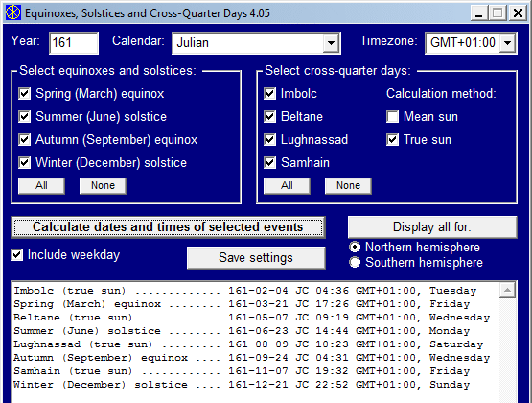Click the Summer (June) solstice result line
This screenshot has width=532, height=403.
tap(242, 331)
